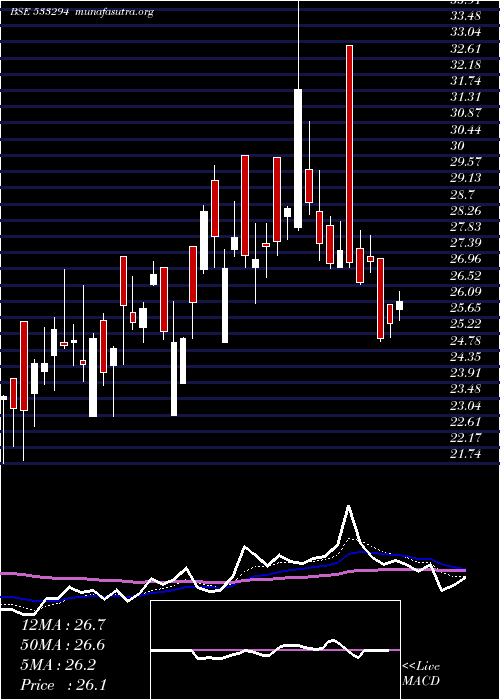Click the 24.35 price axis label
500x700 pixels.
coord(466,357)
